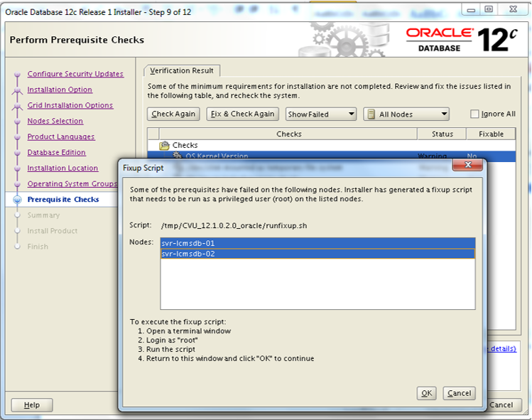This screenshot has height=420, width=532.
Task: Maximize the Oracle installer window
Action: point(489,9)
